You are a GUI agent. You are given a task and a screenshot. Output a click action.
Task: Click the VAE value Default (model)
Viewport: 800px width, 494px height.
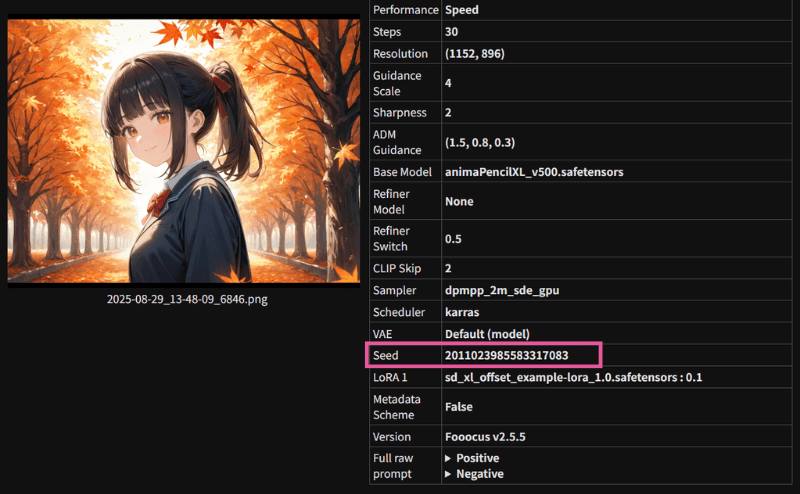click(487, 333)
